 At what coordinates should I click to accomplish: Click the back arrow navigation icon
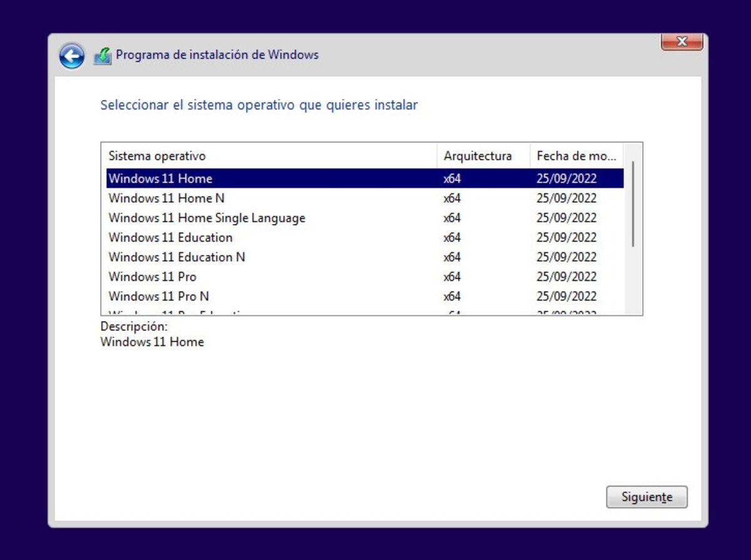click(x=71, y=55)
